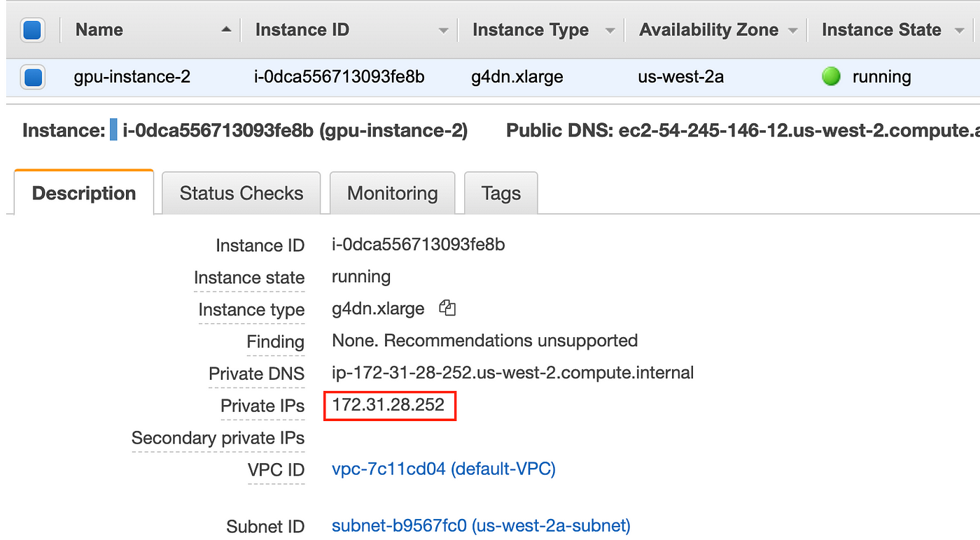Click g4dn.xlarge cell in table row
The height and width of the screenshot is (540, 980).
[x=517, y=77]
